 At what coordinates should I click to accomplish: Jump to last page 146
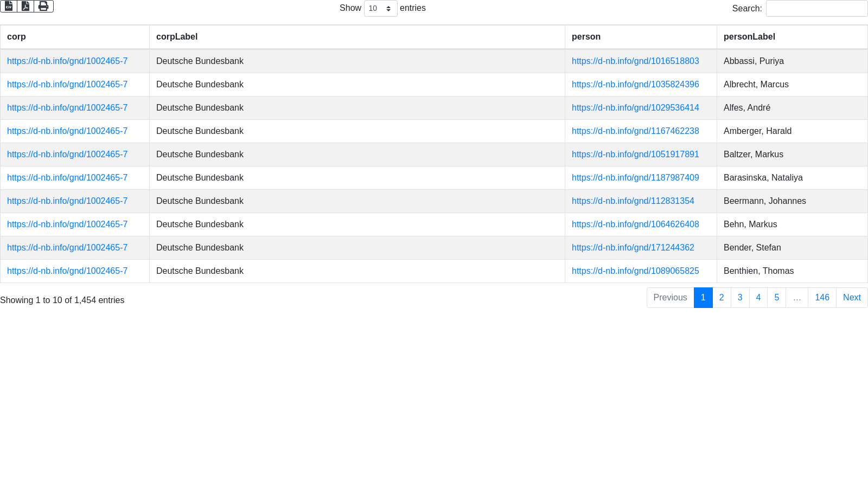[822, 298]
